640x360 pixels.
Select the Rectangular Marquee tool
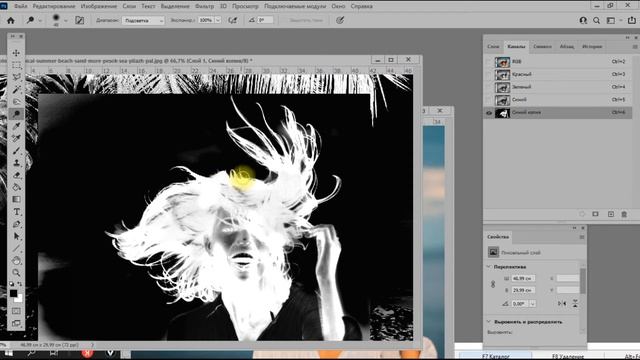[16, 65]
